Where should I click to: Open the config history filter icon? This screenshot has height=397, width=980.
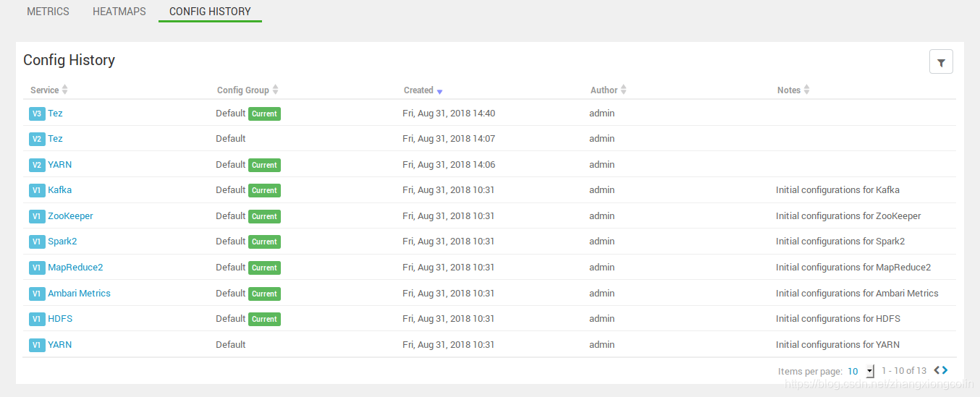tap(941, 62)
